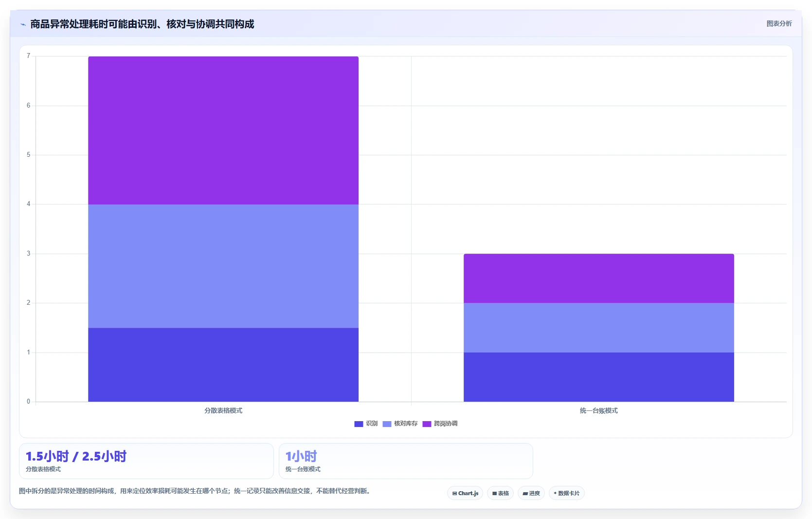This screenshot has height=519, width=812.
Task: Click the purple segment of 统一台账模式 bar
Action: click(598, 278)
